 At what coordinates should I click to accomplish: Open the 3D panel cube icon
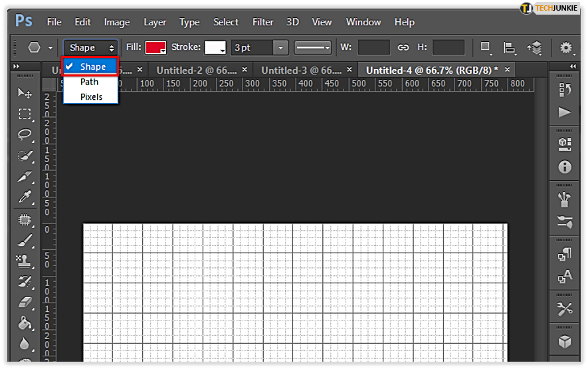[564, 342]
